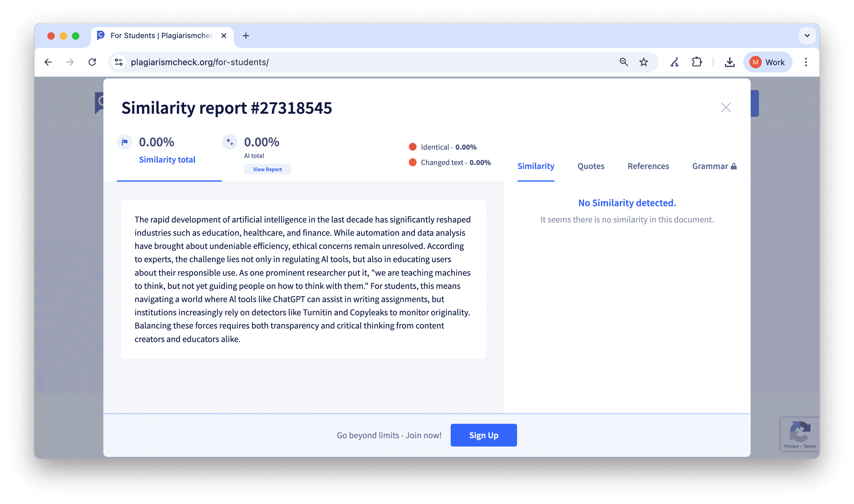This screenshot has height=504, width=854.
Task: Click the pinned extension icon beside Extensions
Action: click(674, 62)
